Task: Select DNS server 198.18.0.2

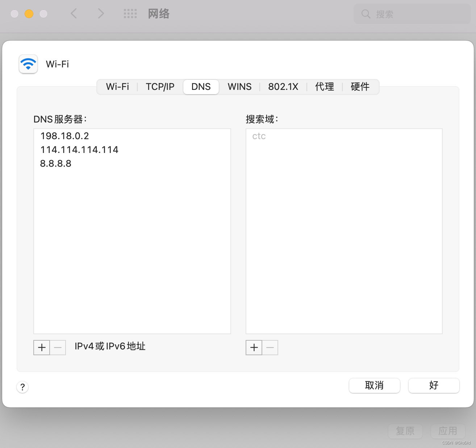Action: coord(132,136)
